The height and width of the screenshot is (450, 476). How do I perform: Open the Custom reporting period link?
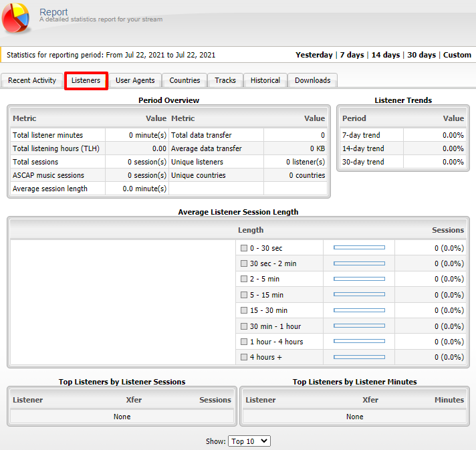point(457,55)
